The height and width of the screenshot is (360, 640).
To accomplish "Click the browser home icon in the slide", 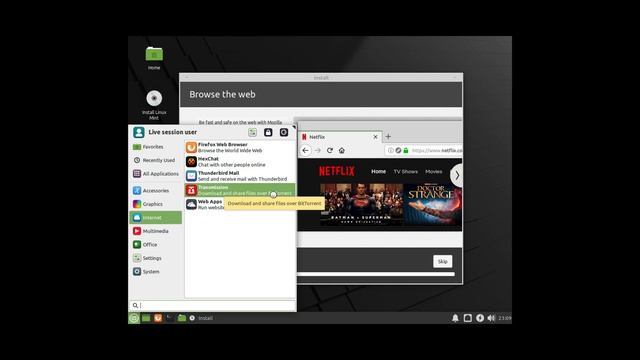I will pos(342,150).
